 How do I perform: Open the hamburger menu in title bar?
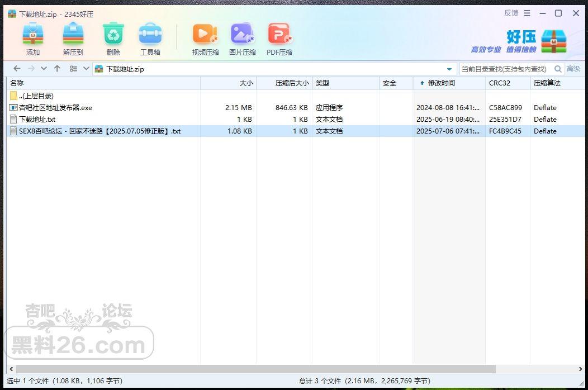(x=527, y=13)
